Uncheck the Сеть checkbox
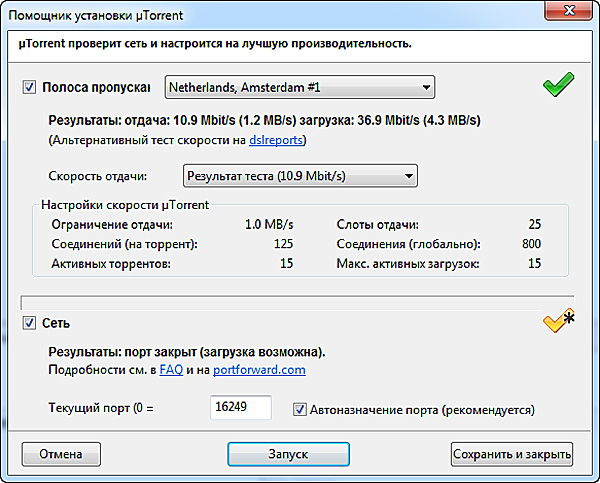 [x=29, y=323]
